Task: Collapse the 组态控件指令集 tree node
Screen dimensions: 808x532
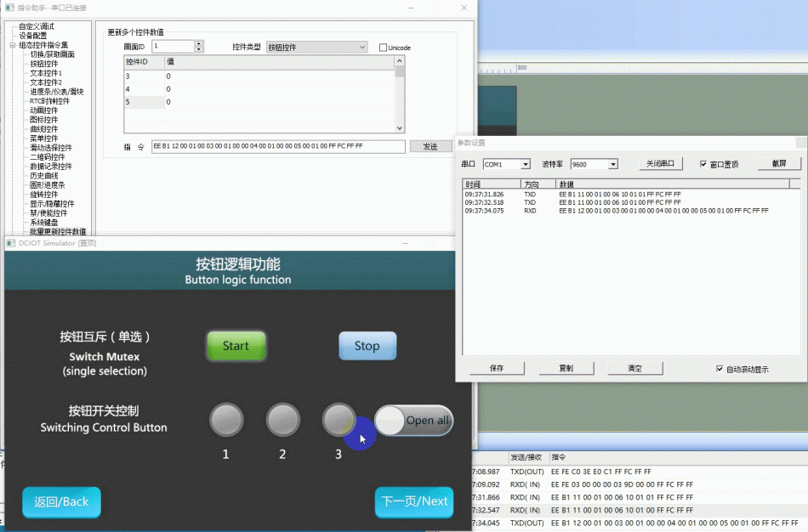Action: pos(13,45)
